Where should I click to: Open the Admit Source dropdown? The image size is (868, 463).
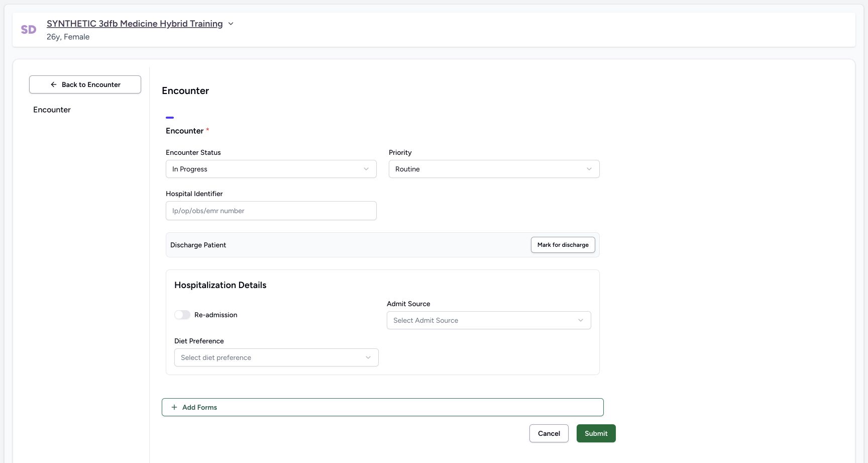489,320
